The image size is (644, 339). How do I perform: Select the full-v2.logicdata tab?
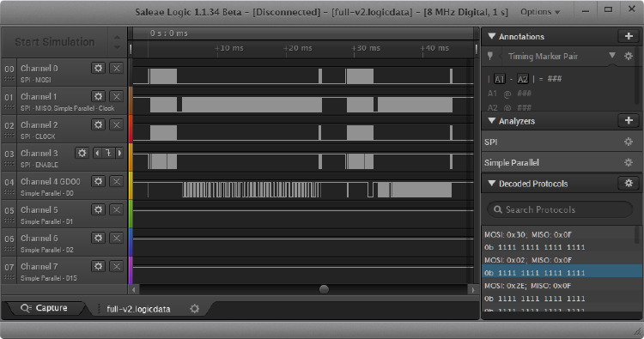(138, 309)
